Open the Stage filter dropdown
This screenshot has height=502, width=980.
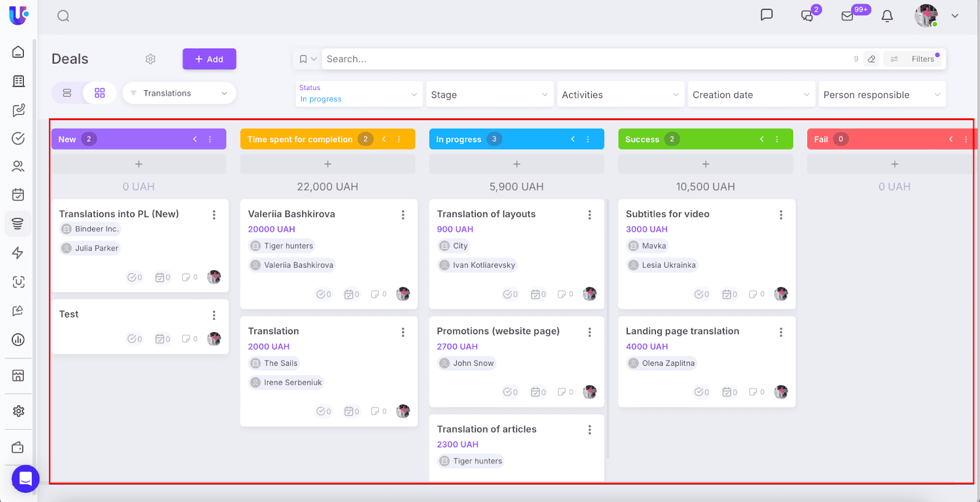tap(489, 95)
